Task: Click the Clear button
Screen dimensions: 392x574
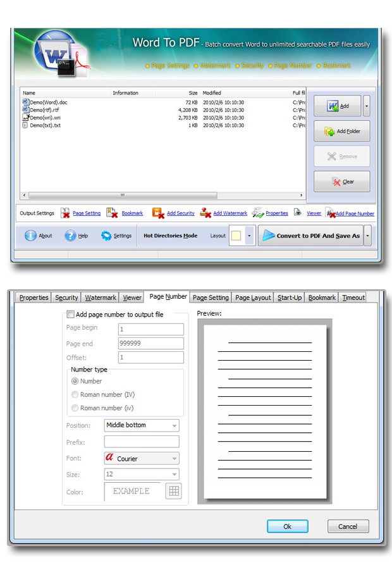Action: click(342, 182)
